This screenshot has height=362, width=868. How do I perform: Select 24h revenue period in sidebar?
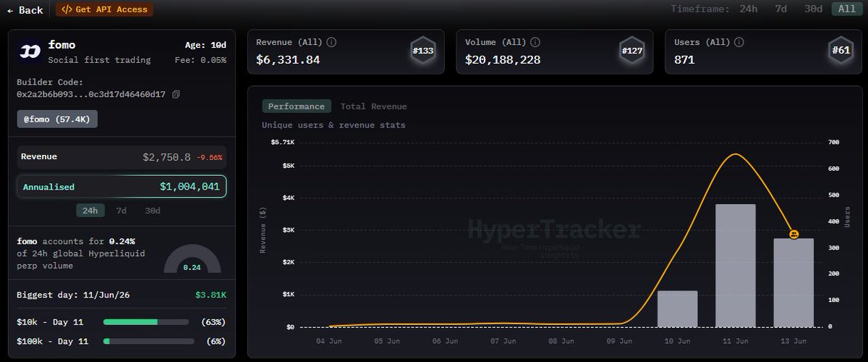[90, 211]
